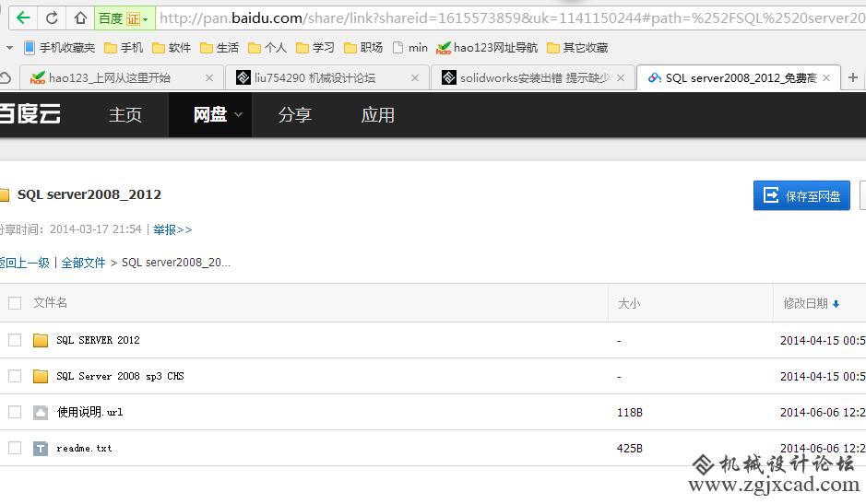
Task: Expand the 网盘 dropdown chevron
Action: 239,115
